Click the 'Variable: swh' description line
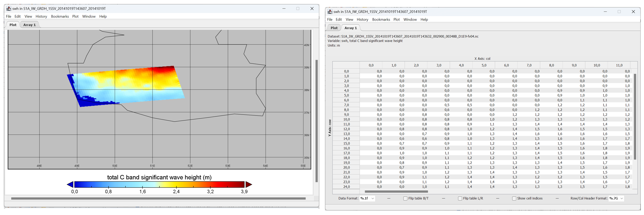The height and width of the screenshot is (215, 644). point(365,41)
